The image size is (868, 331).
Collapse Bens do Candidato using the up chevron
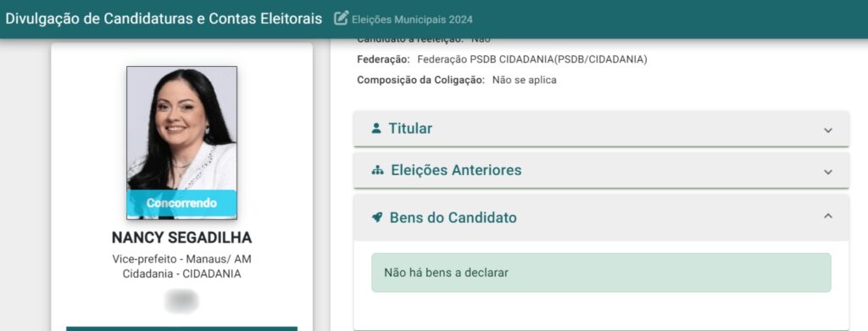828,216
